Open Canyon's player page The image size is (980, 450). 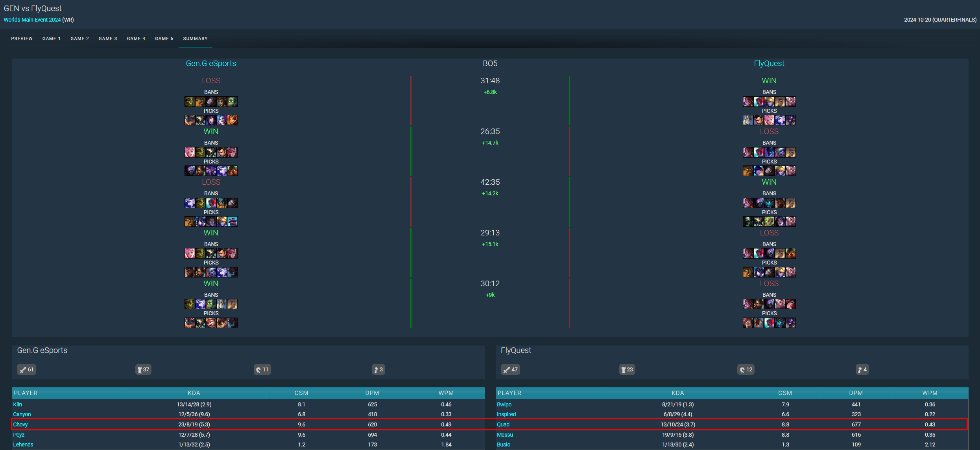22,414
